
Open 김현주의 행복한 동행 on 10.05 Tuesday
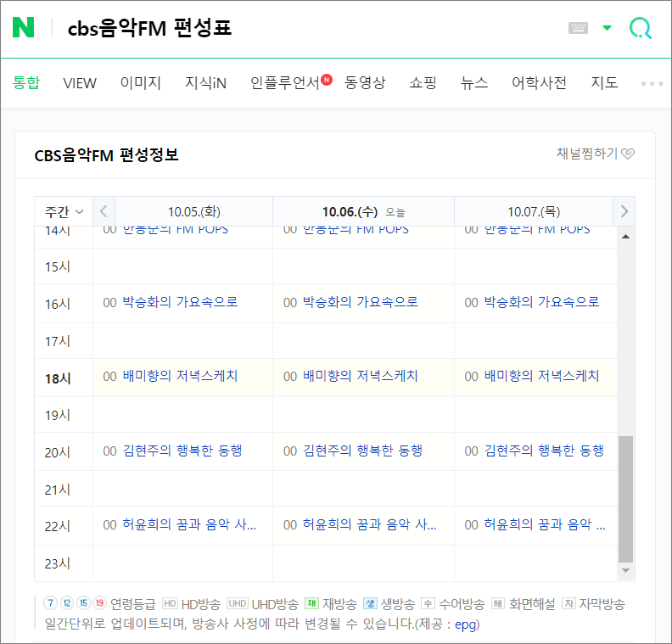click(182, 451)
